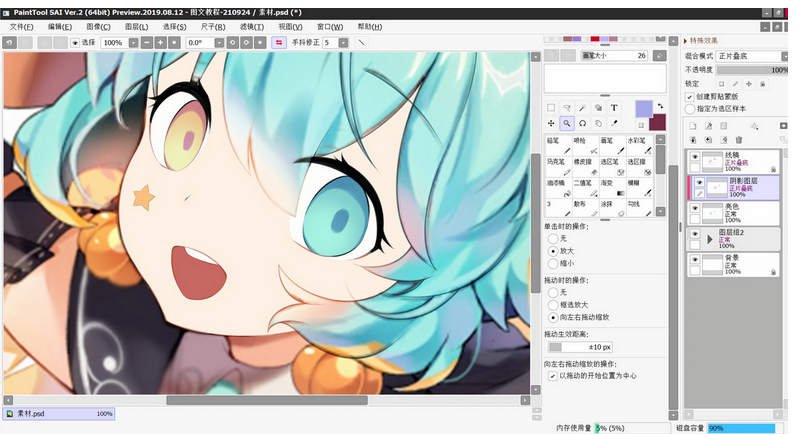
Task: Select the magic wand tool
Action: point(582,108)
